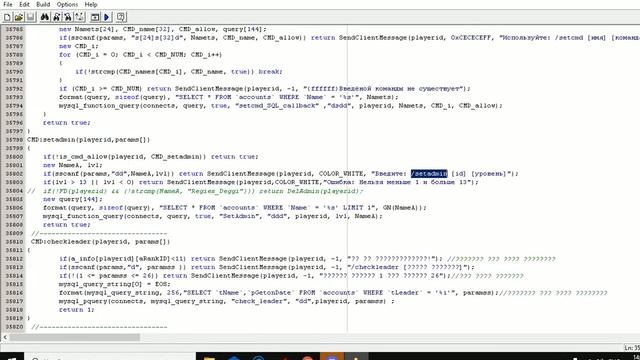The image size is (640, 360).
Task: Click the dashed comment on line 35809
Action: 99,233
